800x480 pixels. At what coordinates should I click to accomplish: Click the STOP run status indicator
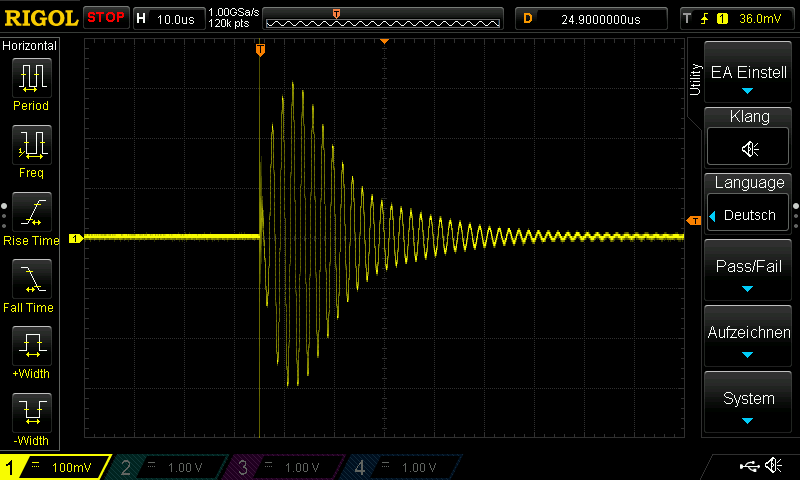point(106,18)
